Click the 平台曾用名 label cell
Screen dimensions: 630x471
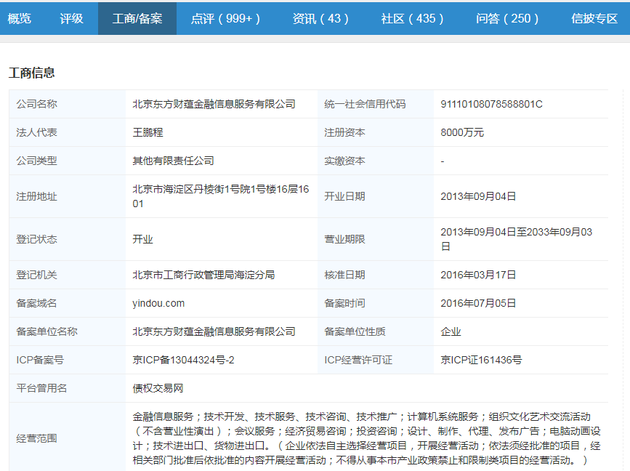68,388
